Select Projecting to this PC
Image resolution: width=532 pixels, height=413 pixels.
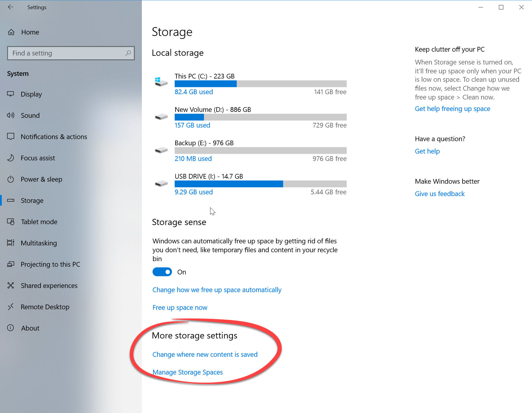71,264
